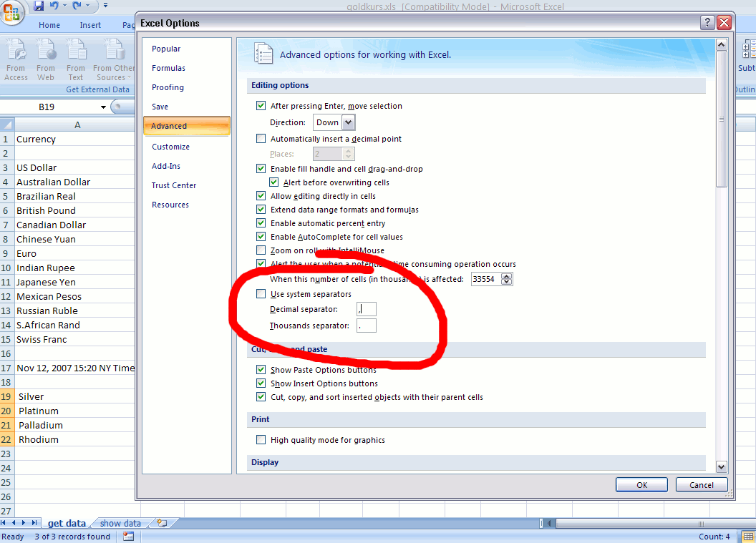Viewport: 756px width, 543px height.
Task: Open the Name Box dropdown arrow
Action: pos(103,107)
